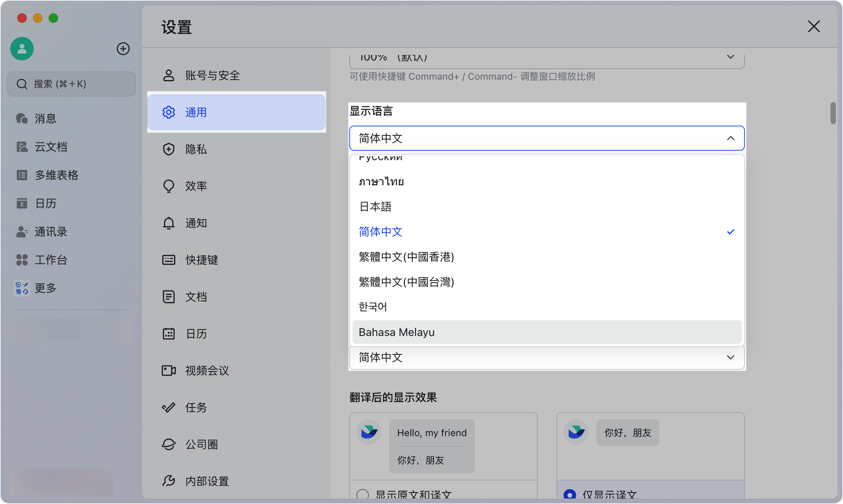Open 多维表格 table icon in the sidebar
843x504 pixels.
pyautogui.click(x=22, y=175)
